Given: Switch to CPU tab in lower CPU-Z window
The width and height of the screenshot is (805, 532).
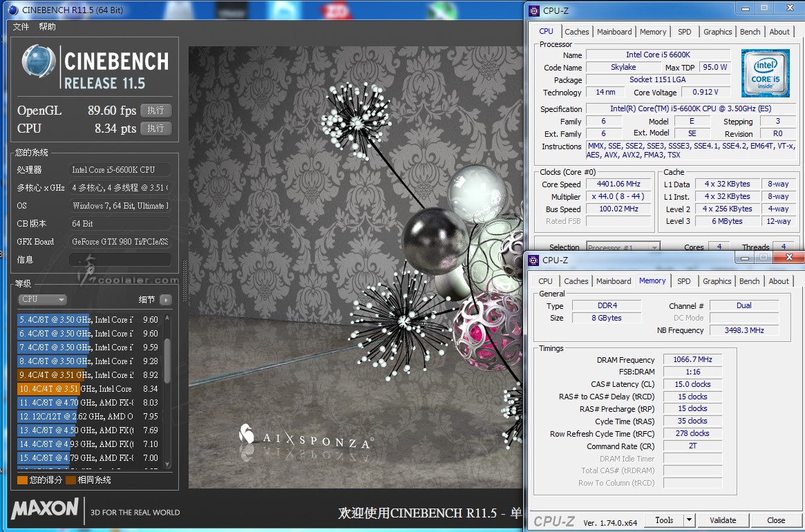Looking at the screenshot, I should (x=546, y=281).
